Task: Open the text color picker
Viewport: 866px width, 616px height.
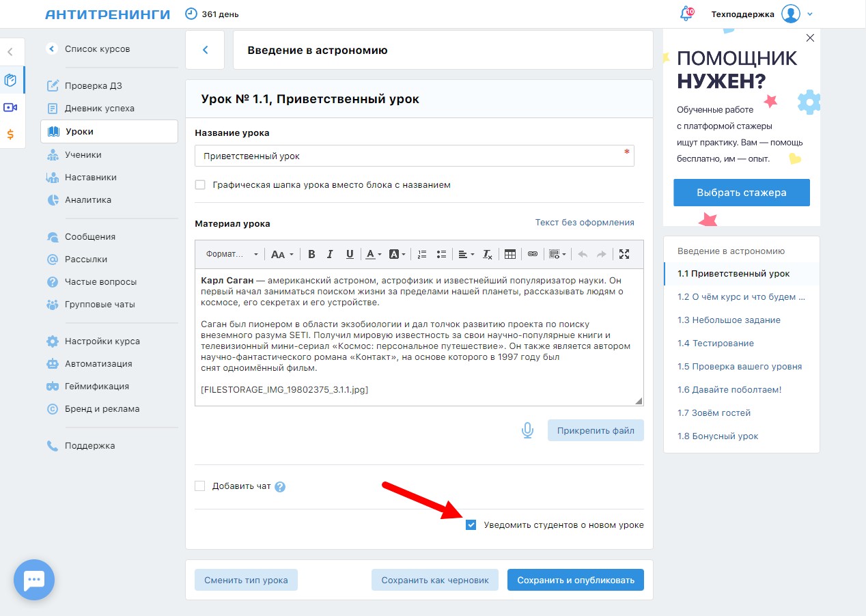Action: [x=373, y=254]
